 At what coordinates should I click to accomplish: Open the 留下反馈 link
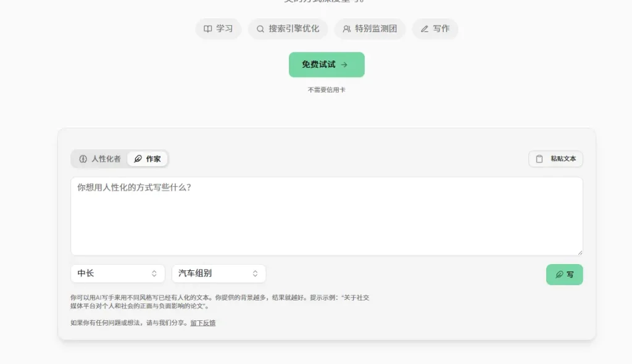click(x=203, y=323)
